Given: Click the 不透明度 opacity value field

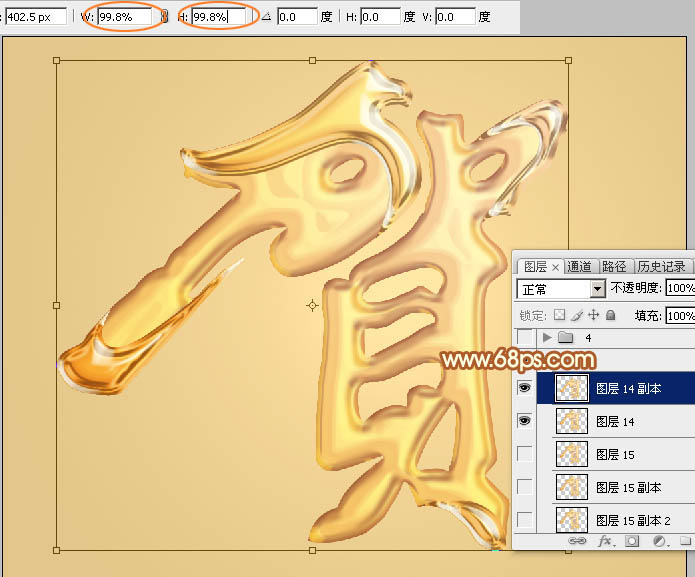Looking at the screenshot, I should [x=679, y=288].
